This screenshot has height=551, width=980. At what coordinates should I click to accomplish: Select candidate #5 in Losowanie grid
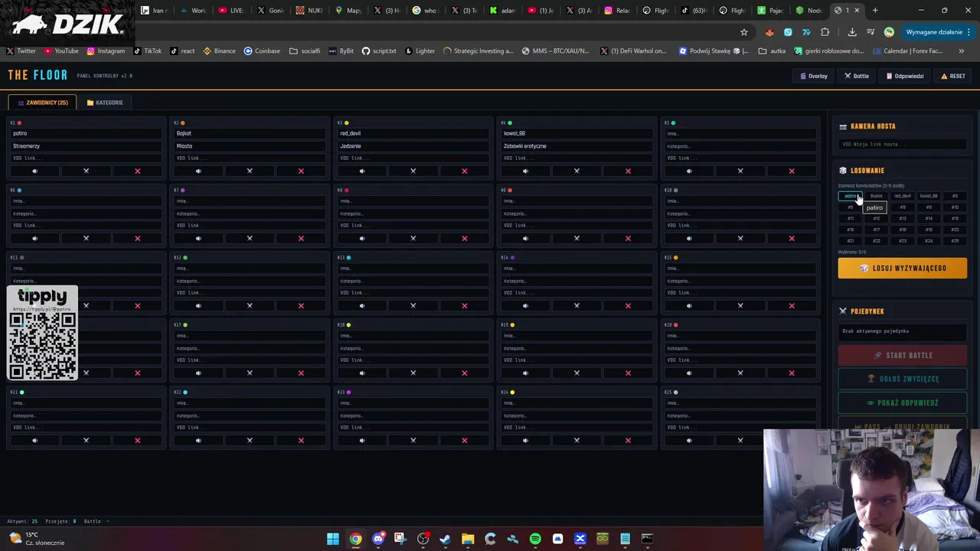(955, 196)
